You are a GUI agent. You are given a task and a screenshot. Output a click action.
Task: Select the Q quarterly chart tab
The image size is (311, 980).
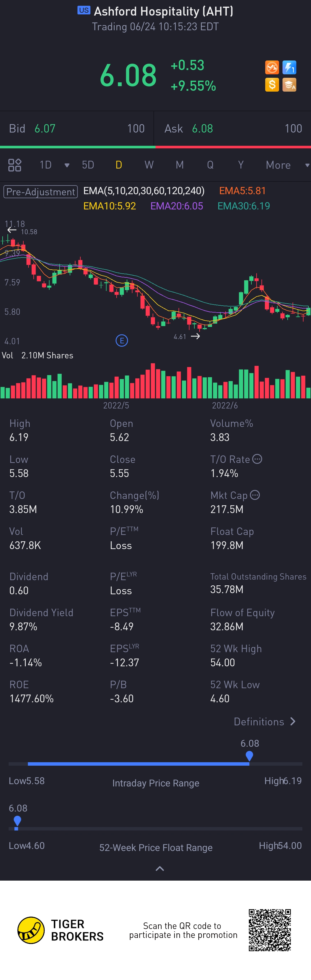click(x=210, y=165)
